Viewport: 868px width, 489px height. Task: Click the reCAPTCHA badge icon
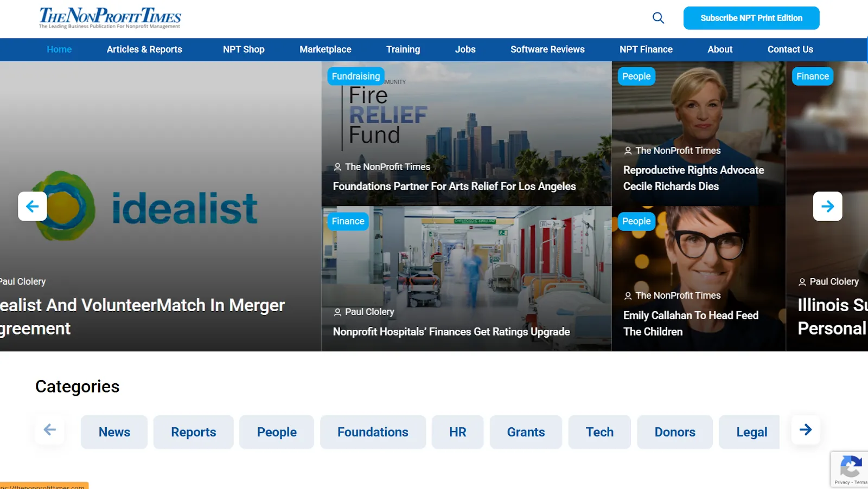(x=851, y=466)
